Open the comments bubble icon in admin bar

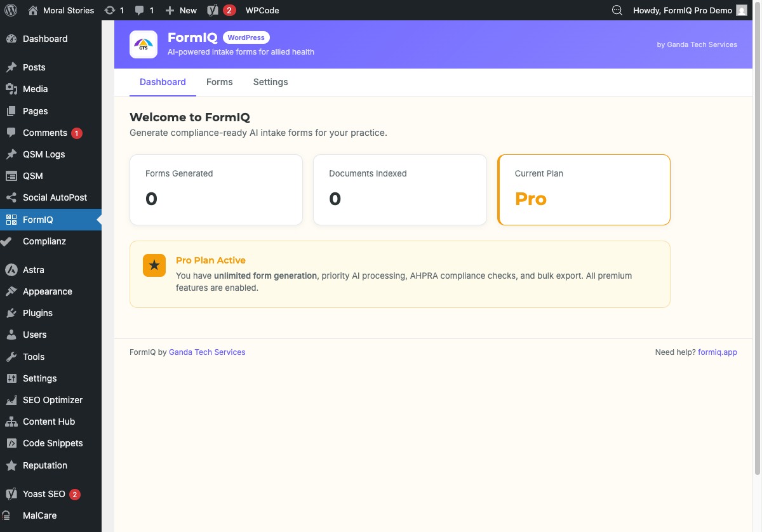(140, 10)
